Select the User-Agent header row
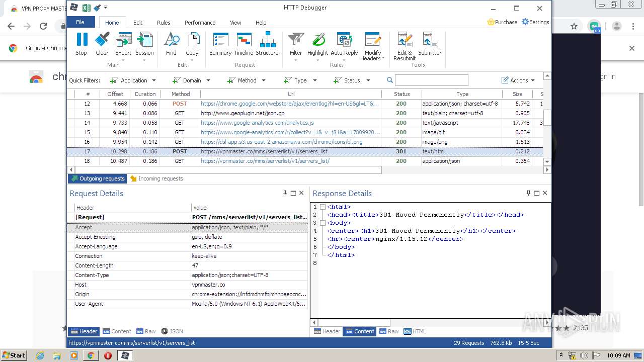The height and width of the screenshot is (362, 644). pyautogui.click(x=188, y=304)
